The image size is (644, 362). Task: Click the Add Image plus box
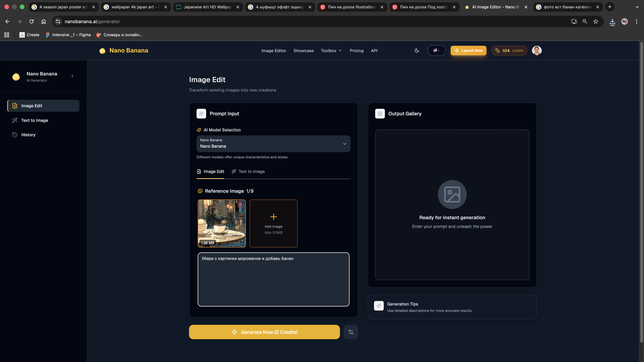point(273,223)
